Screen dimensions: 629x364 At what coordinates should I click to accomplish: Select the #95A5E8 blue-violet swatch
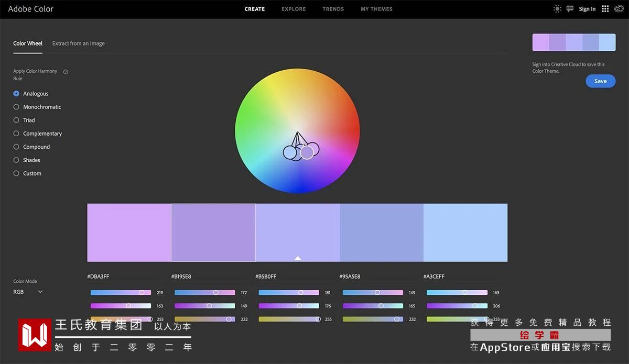382,233
